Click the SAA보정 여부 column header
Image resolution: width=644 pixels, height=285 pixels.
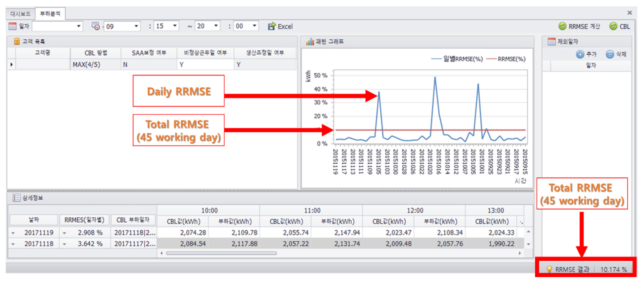click(x=149, y=53)
